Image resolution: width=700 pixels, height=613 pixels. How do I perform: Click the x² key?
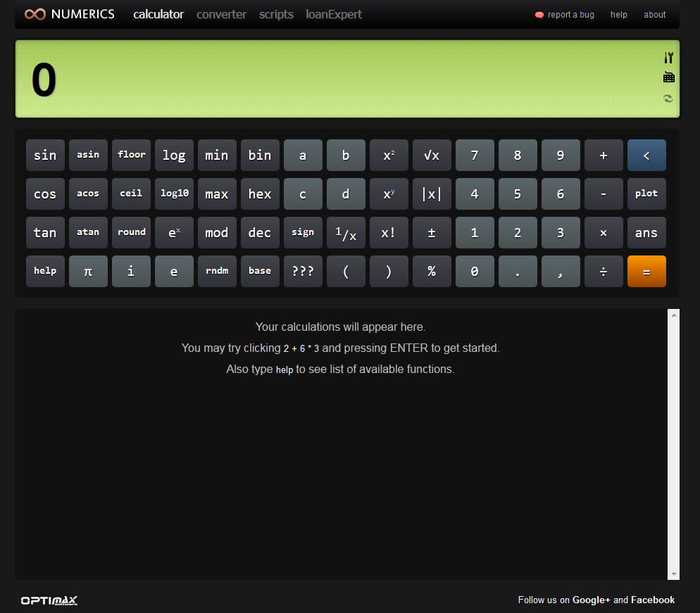point(389,155)
